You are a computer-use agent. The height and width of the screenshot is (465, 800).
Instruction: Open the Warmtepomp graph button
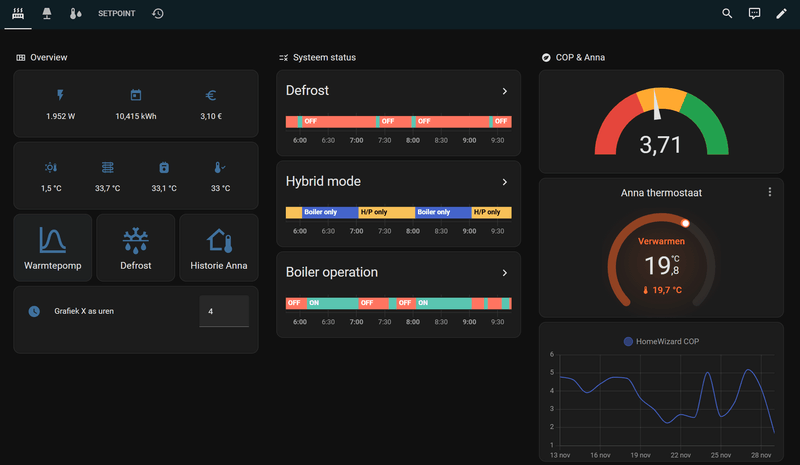point(53,248)
